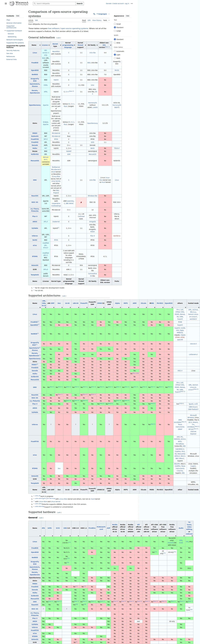Viewport: 200px width, 644px height.
Task: Collapse Supported hardware section in Contents
Action: 5,31
